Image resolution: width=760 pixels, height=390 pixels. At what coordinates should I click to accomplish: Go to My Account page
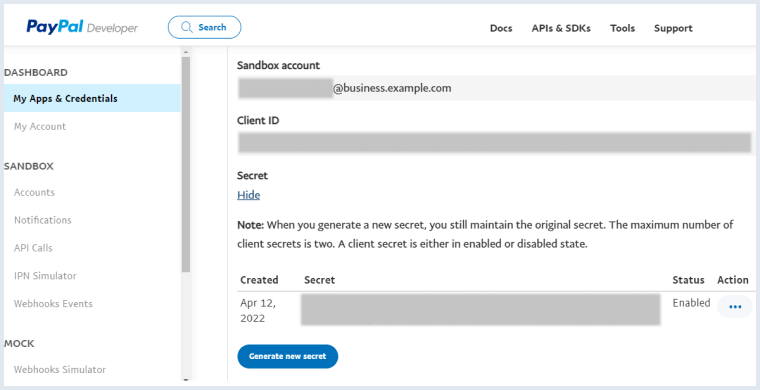point(40,126)
